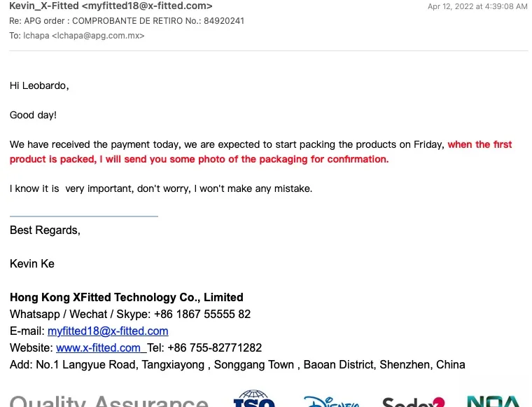Click the red highlighted packing confirmation sentence
This screenshot has height=407, width=532.
260,152
